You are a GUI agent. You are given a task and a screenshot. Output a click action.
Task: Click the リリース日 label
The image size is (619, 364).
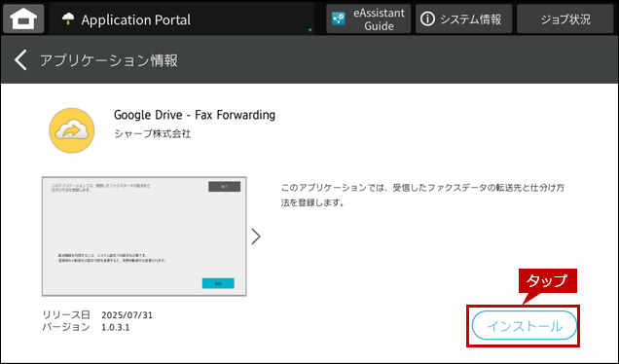[66, 315]
